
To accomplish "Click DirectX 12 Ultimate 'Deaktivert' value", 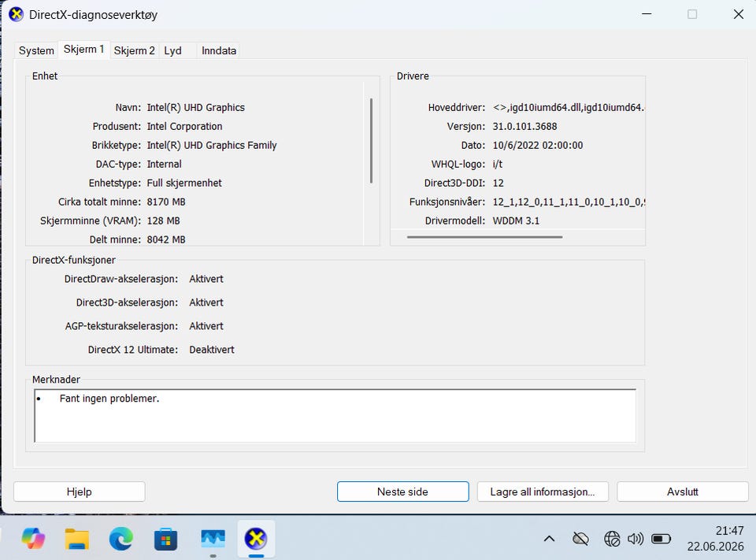I will pyautogui.click(x=211, y=350).
